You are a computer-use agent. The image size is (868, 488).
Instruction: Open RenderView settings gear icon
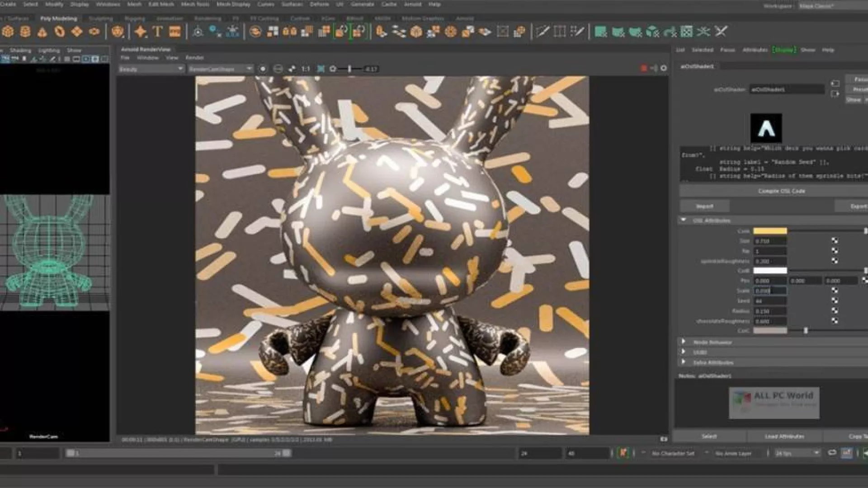tap(664, 68)
